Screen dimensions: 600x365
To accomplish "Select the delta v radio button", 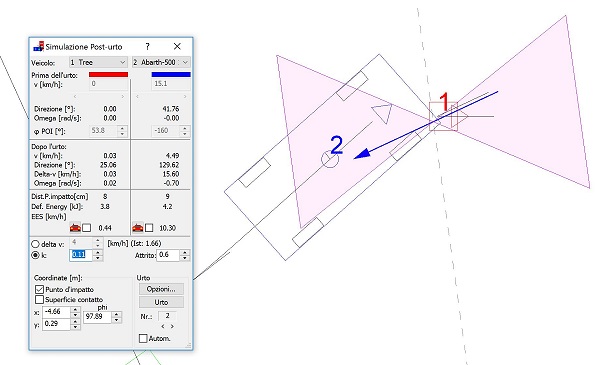I will (x=35, y=244).
